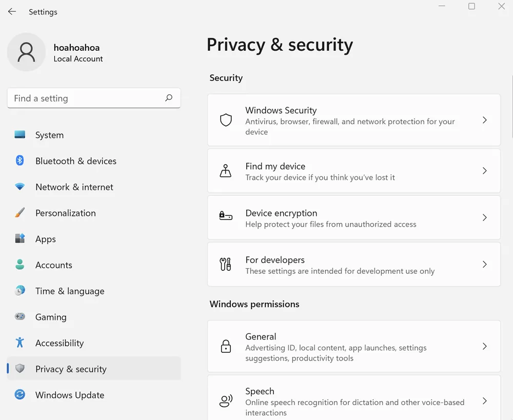
Task: Select Time & language in the sidebar
Action: click(69, 291)
